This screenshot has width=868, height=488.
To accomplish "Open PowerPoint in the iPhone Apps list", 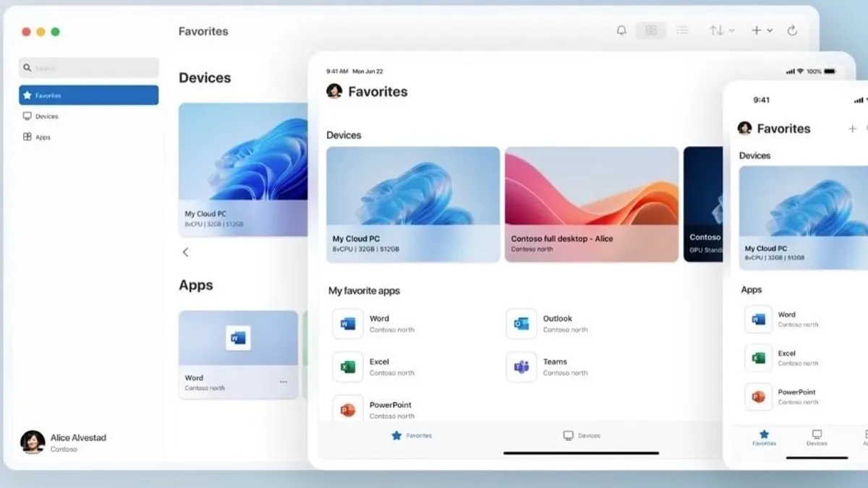I will [759, 397].
